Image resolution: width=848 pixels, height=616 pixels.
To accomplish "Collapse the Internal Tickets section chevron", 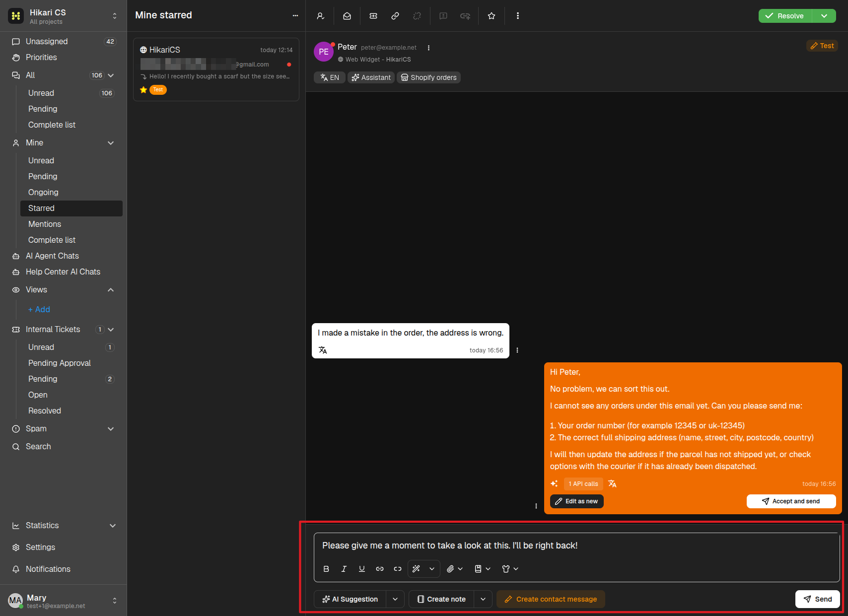I will [111, 330].
